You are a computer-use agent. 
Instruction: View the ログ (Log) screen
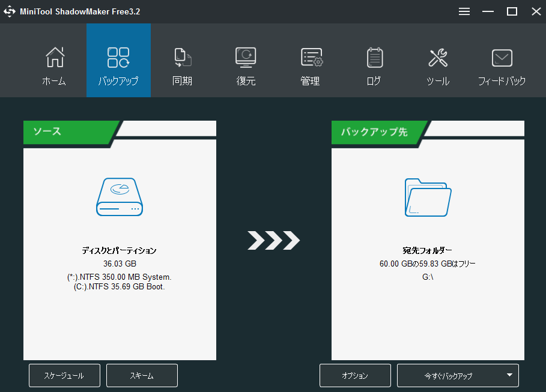tap(374, 60)
